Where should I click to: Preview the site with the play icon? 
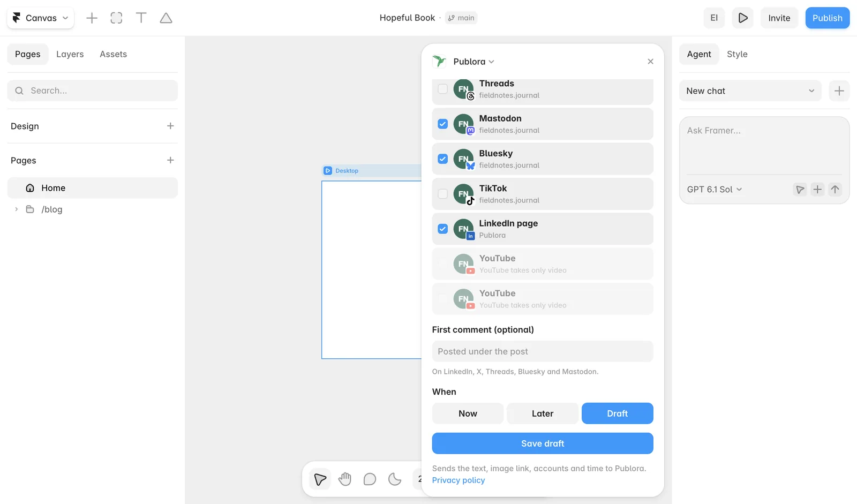743,18
